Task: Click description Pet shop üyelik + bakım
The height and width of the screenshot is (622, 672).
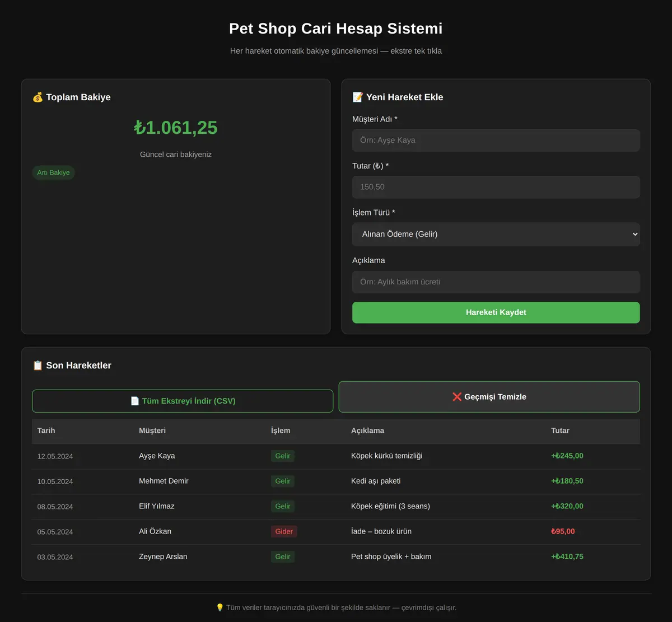Action: pos(391,556)
